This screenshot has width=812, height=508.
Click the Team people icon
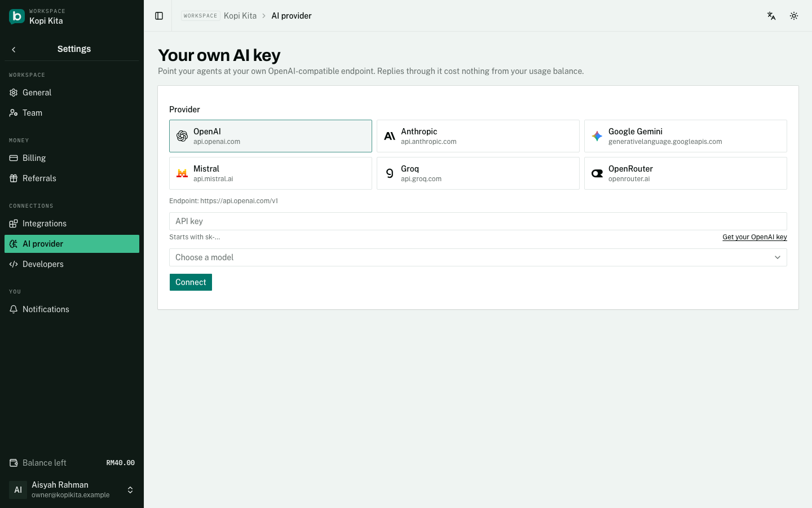(14, 113)
